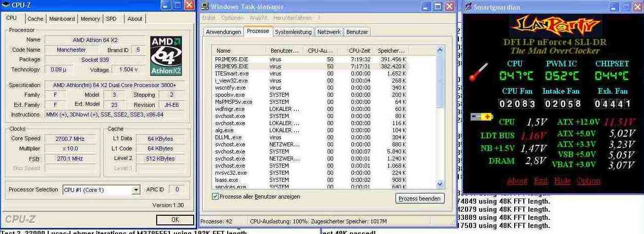
Task: Click scroll-up arrow of the process list
Action: [x=440, y=51]
